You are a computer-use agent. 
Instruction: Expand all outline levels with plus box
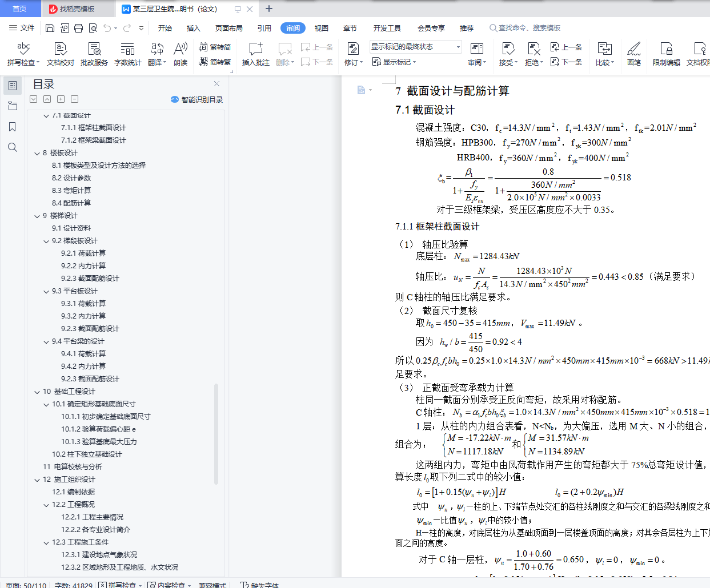coord(61,99)
